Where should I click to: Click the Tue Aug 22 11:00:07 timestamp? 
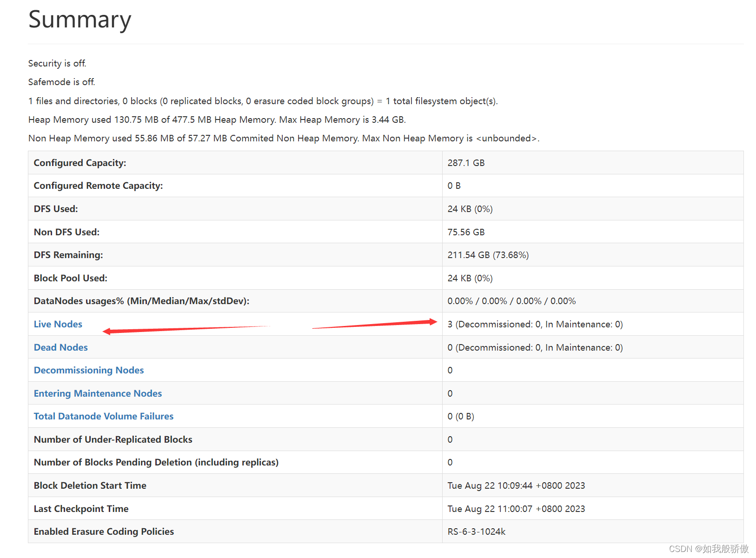(517, 509)
